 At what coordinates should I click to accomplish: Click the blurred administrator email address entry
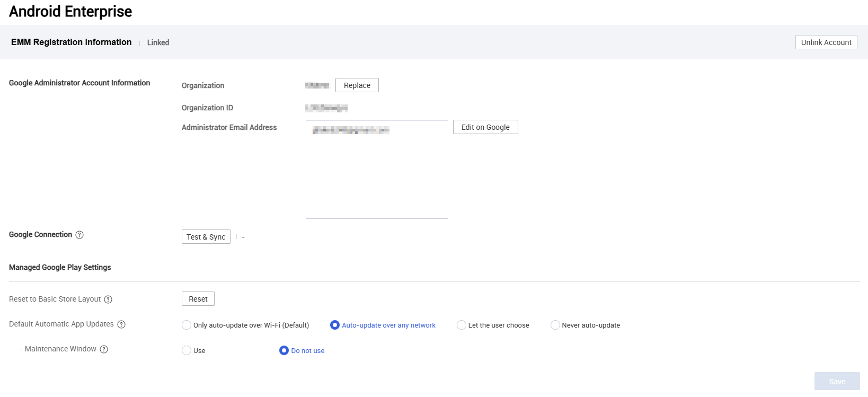(x=351, y=130)
